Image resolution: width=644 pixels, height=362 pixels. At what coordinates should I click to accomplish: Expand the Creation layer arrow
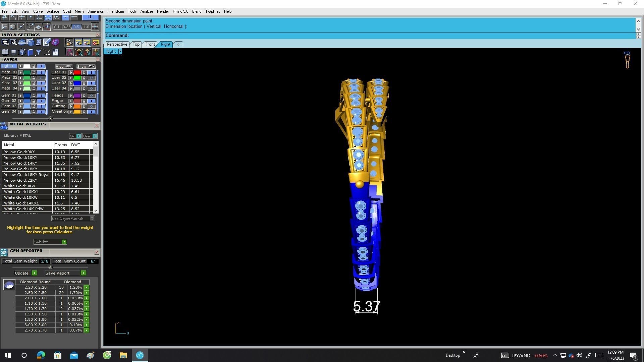[x=71, y=112]
